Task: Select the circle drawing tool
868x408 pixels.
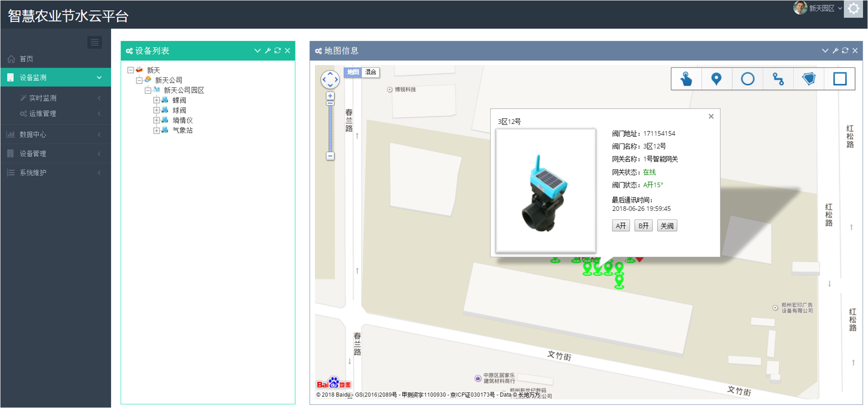Action: pyautogui.click(x=747, y=79)
